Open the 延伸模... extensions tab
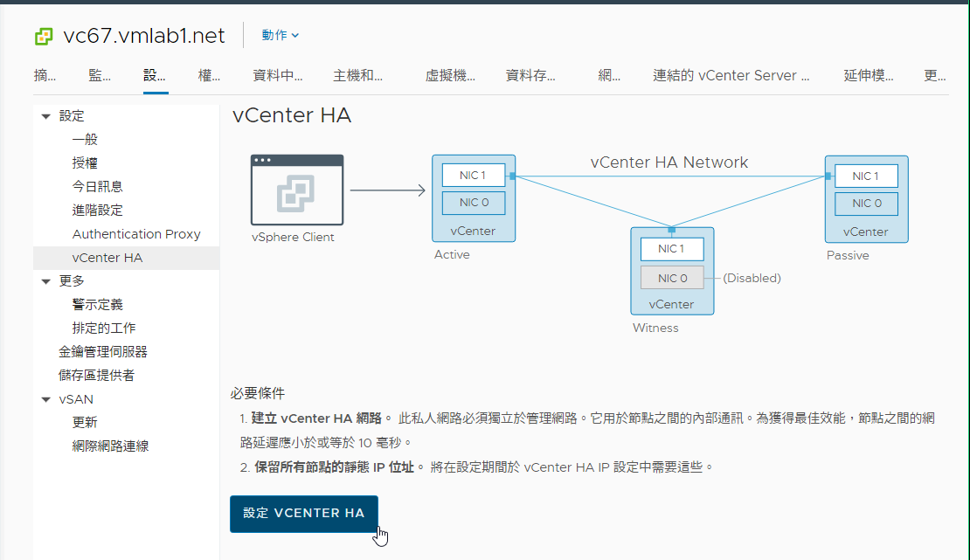The height and width of the screenshot is (560, 970). 869,75
